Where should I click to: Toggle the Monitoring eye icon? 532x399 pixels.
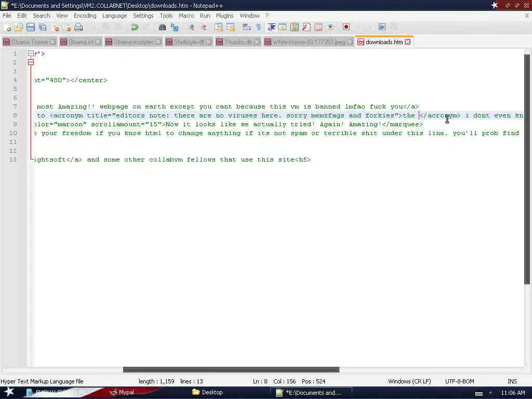pos(330,27)
